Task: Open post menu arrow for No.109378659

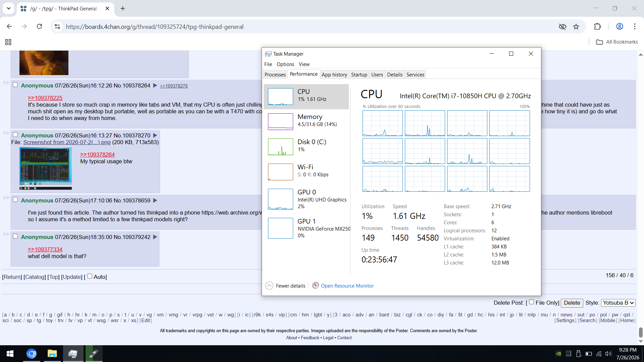Action: pos(155,200)
